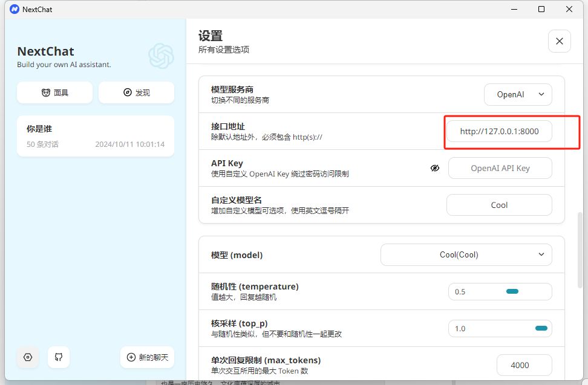Click the settings panel vertical scrollbar
588x385 pixels.
coord(580,250)
